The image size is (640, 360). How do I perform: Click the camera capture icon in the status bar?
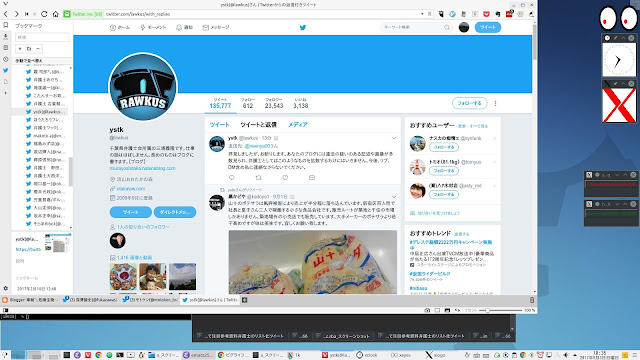pos(427,310)
